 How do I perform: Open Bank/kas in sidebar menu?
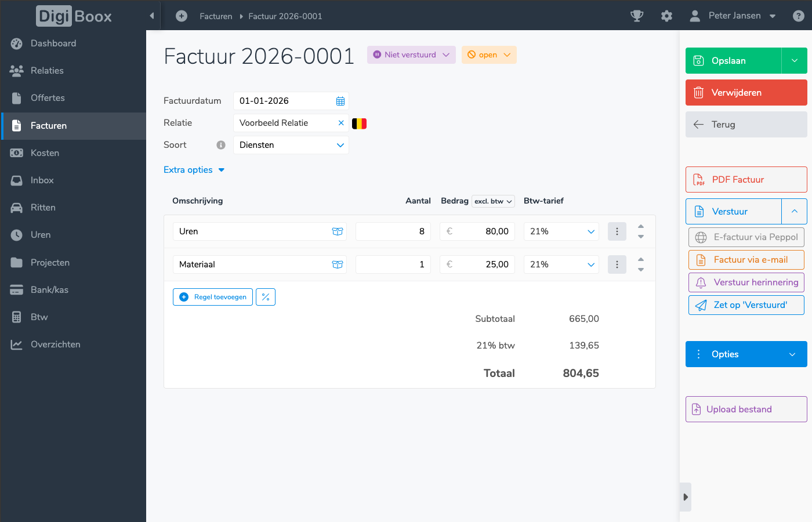tap(49, 290)
